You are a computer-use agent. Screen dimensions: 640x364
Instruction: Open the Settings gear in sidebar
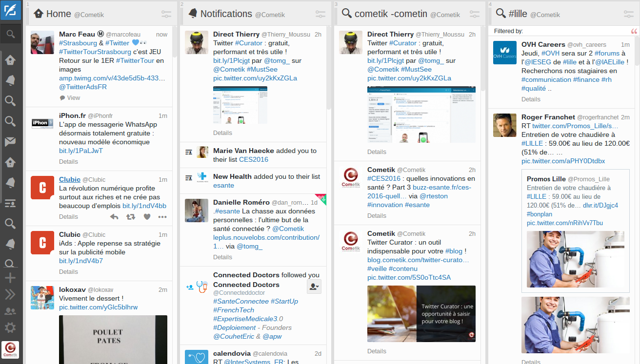pos(10,327)
